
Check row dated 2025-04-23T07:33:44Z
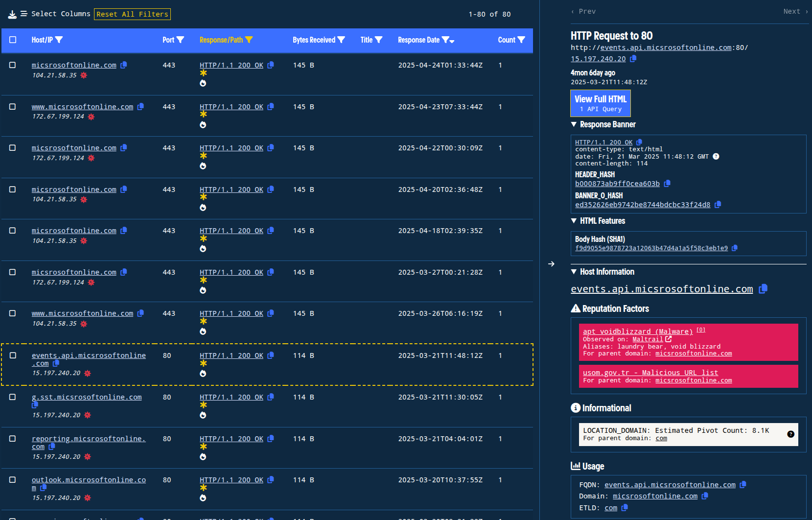click(13, 107)
